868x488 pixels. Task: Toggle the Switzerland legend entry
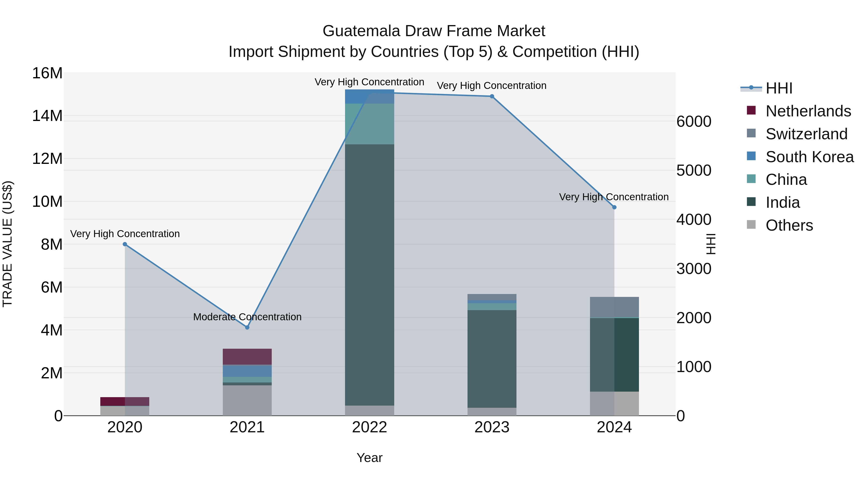797,134
